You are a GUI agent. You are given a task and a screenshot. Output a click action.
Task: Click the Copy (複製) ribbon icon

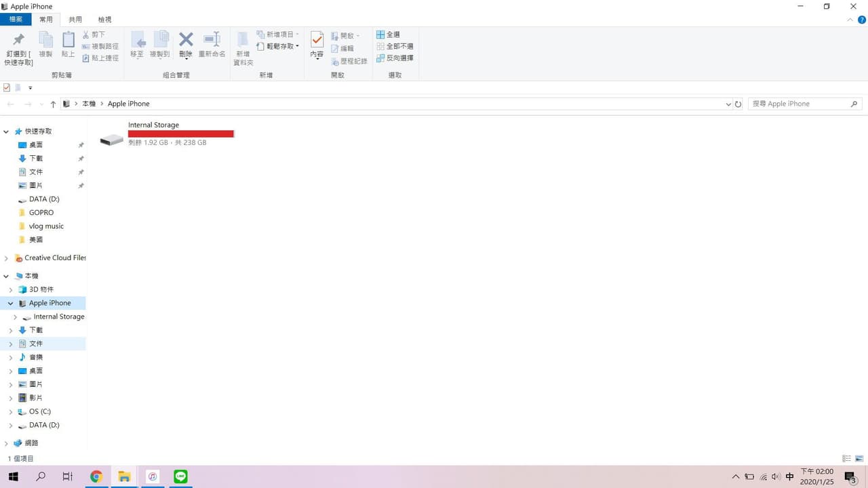pyautogui.click(x=45, y=45)
